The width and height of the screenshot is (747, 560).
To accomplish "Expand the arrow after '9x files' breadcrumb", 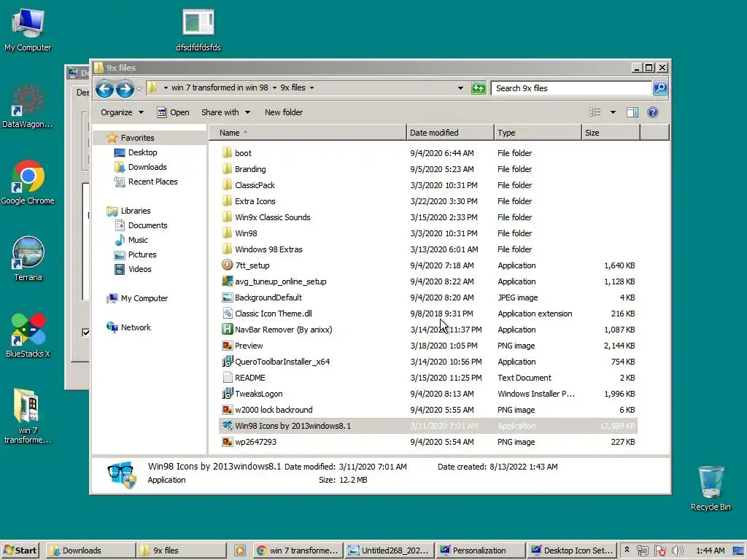I will pyautogui.click(x=311, y=87).
